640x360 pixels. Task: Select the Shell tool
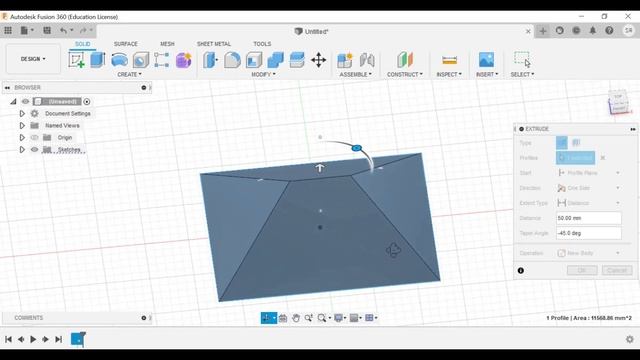click(x=254, y=60)
